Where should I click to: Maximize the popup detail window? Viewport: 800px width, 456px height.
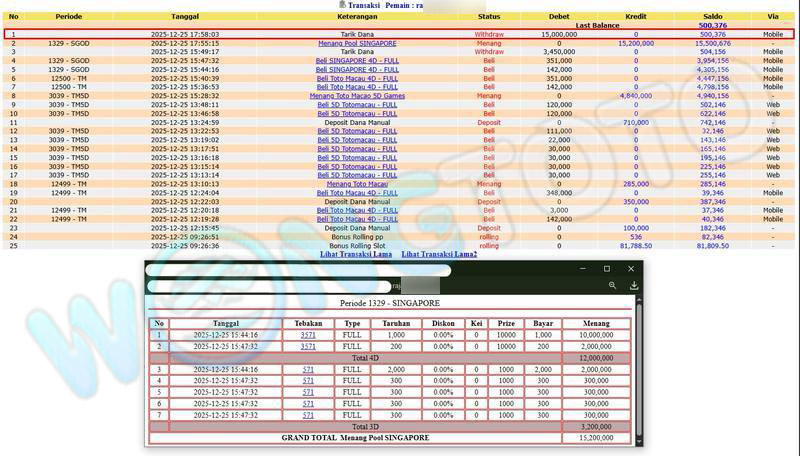pyautogui.click(x=606, y=269)
